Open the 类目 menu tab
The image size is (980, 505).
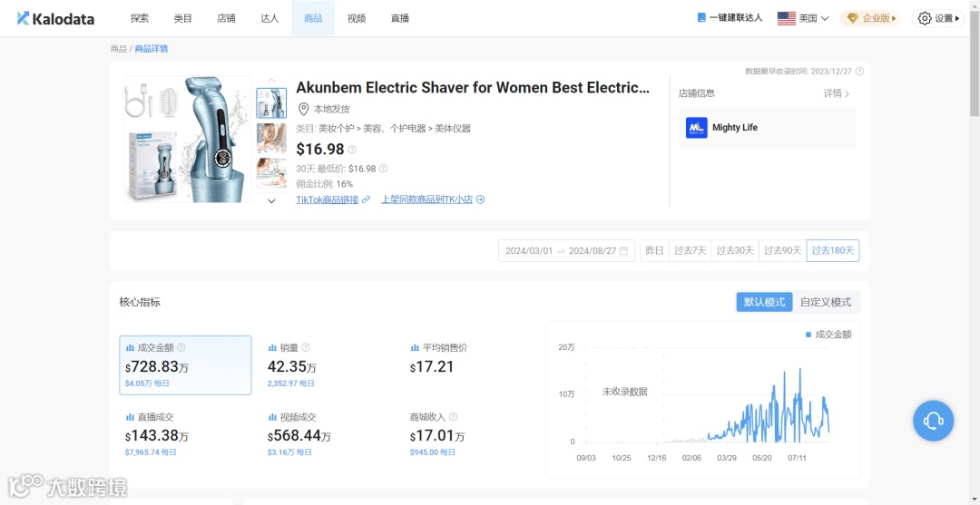(x=182, y=18)
